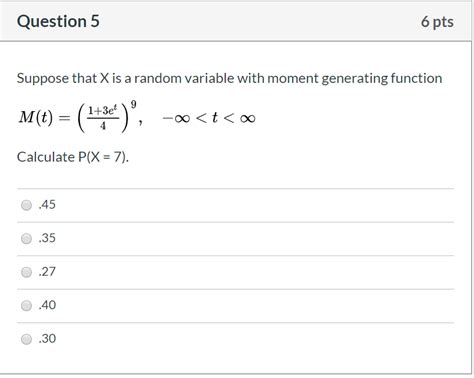Click the Calculate P(X = 7) text
Image resolution: width=474 pixels, height=378 pixels.
(x=73, y=157)
